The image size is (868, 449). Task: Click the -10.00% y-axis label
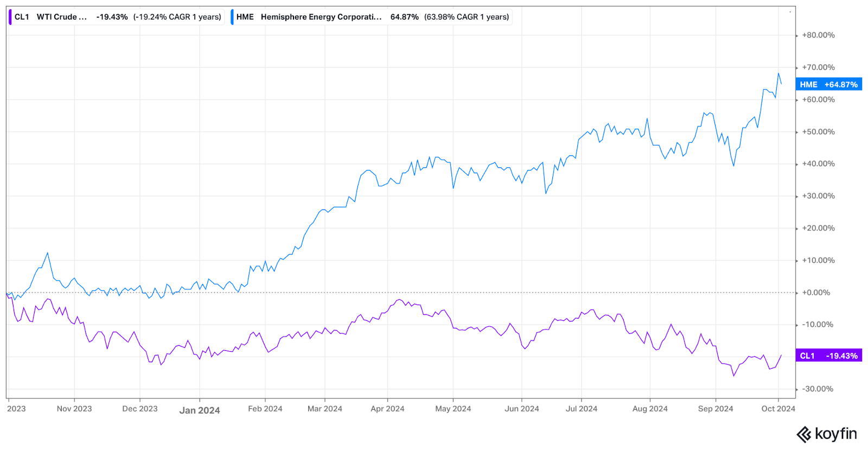[818, 325]
